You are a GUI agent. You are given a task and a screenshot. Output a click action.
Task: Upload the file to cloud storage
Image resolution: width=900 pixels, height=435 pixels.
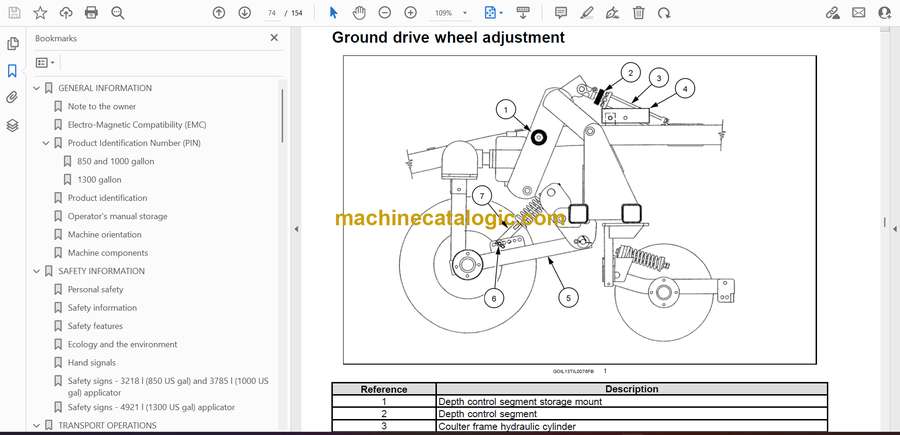coord(66,13)
